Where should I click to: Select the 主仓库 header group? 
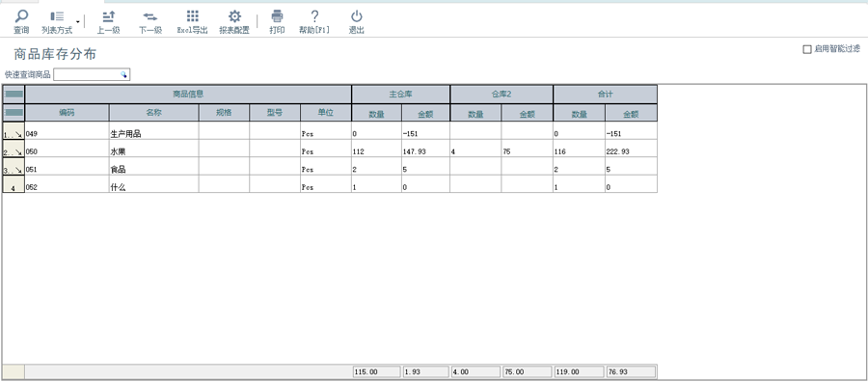401,95
